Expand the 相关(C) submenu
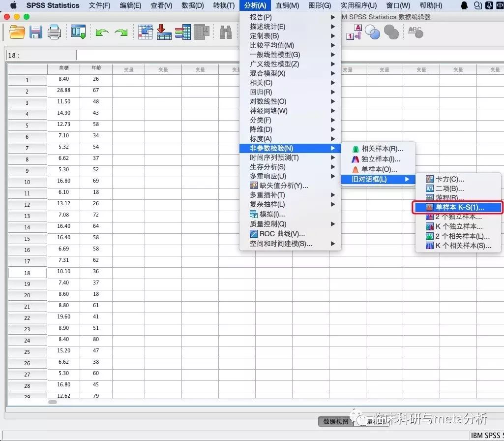The width and height of the screenshot is (504, 441). click(x=290, y=83)
